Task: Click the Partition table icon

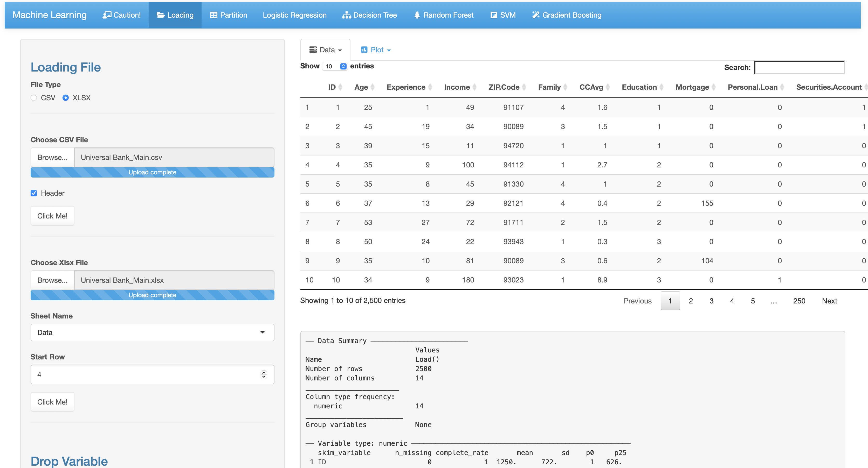Action: point(213,15)
